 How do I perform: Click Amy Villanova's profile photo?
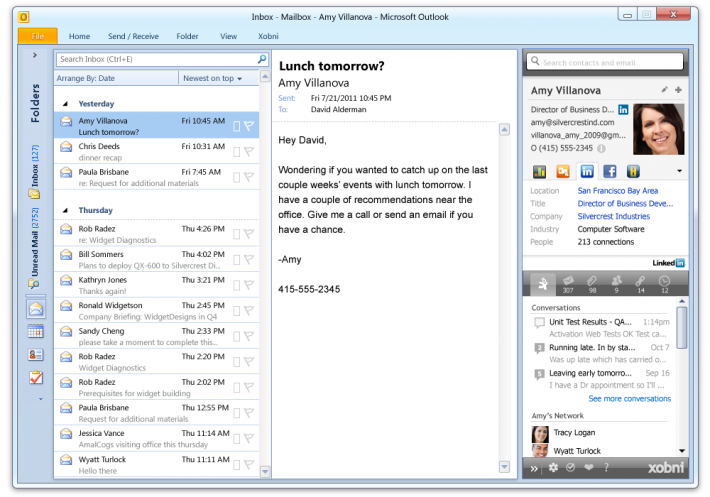658,129
